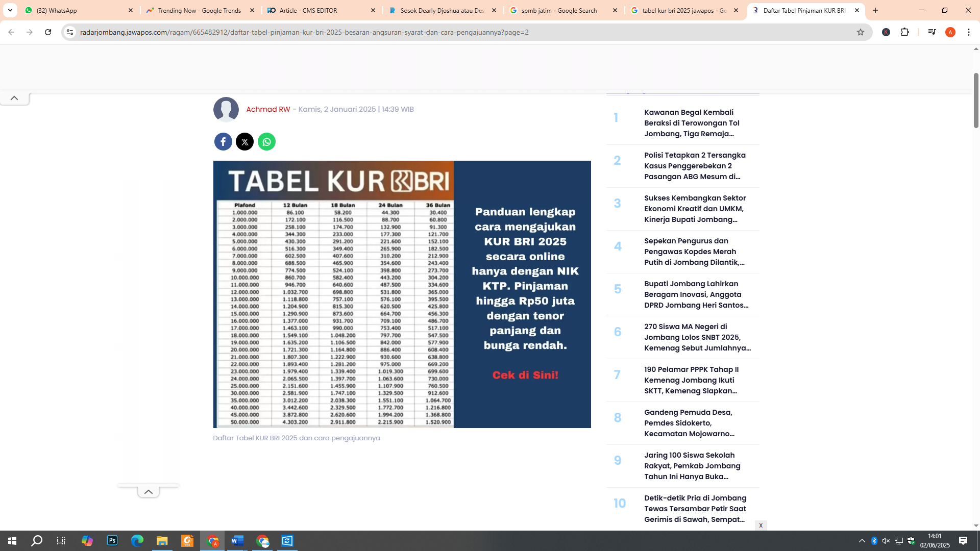Open new browser tab
This screenshot has height=551, width=980.
(x=875, y=10)
